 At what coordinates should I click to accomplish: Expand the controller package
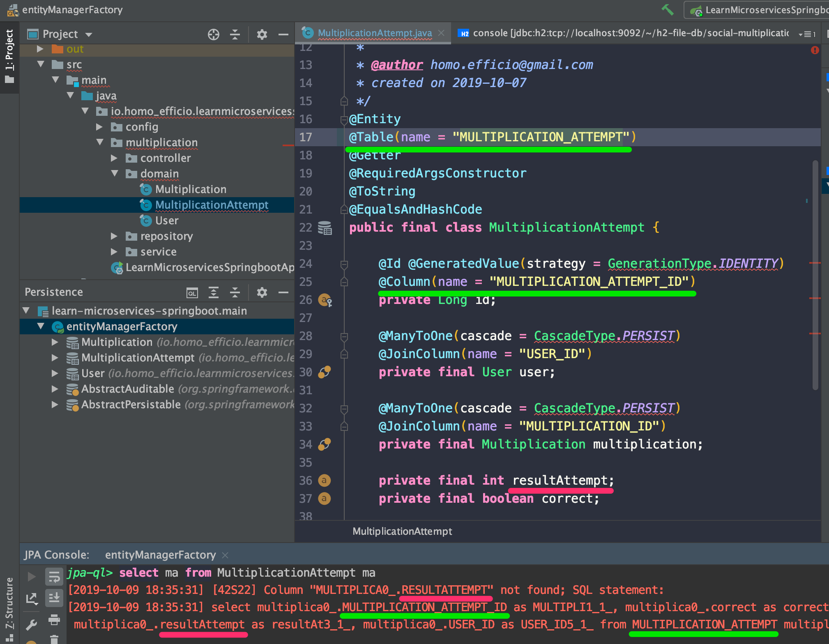[114, 158]
